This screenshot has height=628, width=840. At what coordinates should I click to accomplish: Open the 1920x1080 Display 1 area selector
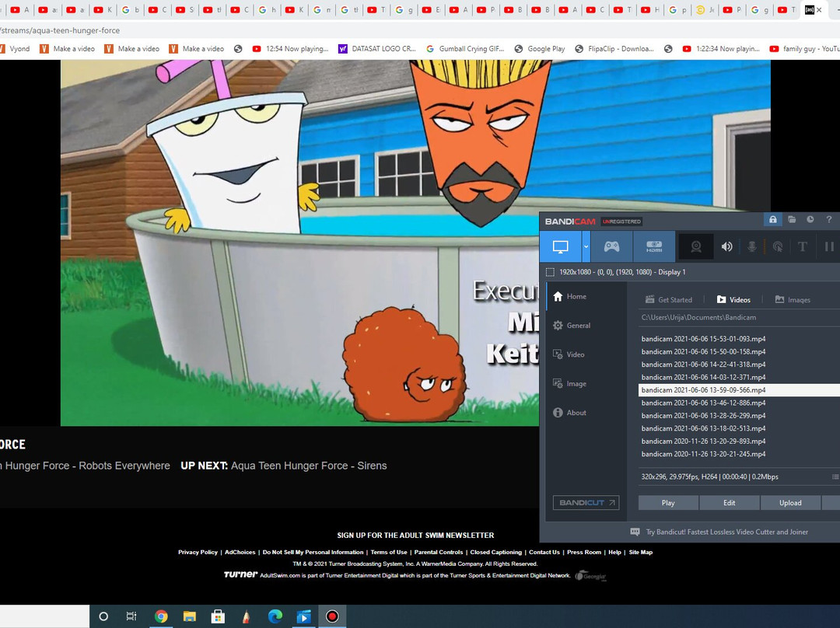616,272
